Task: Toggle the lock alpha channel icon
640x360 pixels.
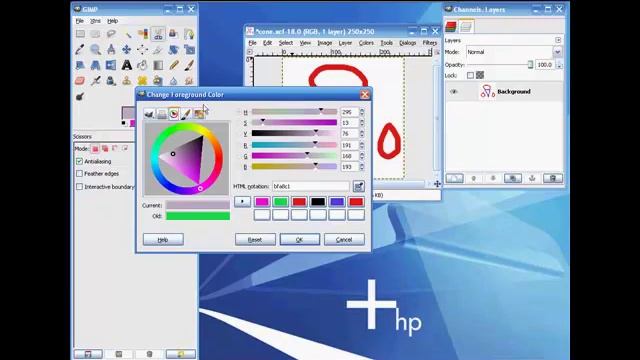Action: click(480, 75)
